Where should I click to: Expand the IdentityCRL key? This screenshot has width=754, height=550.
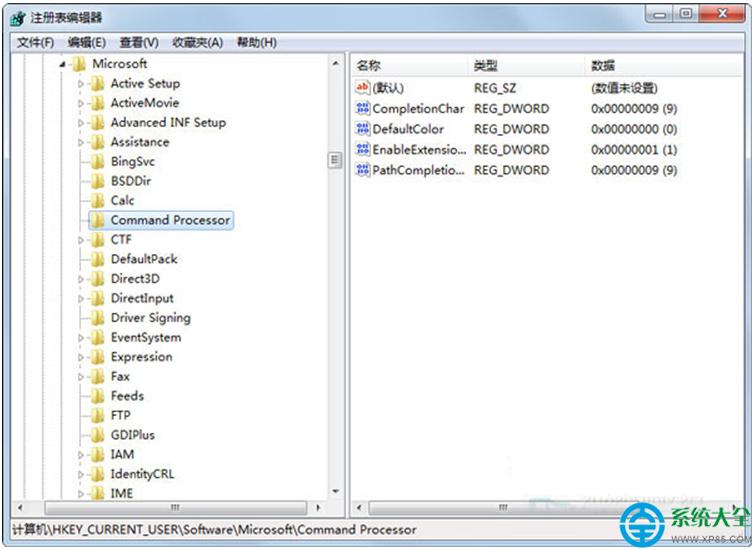[82, 474]
